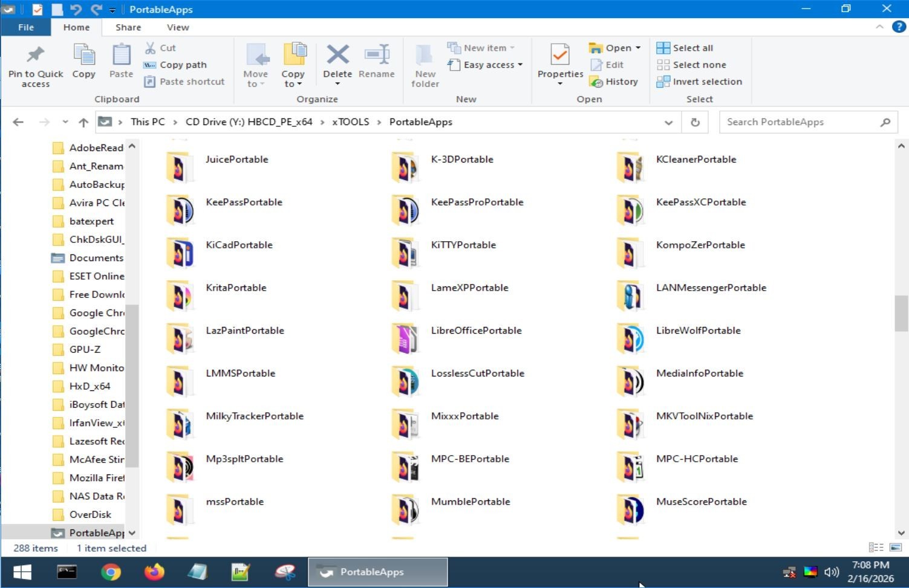The width and height of the screenshot is (909, 588).
Task: Collapse the ribbon with the chevron
Action: click(879, 27)
